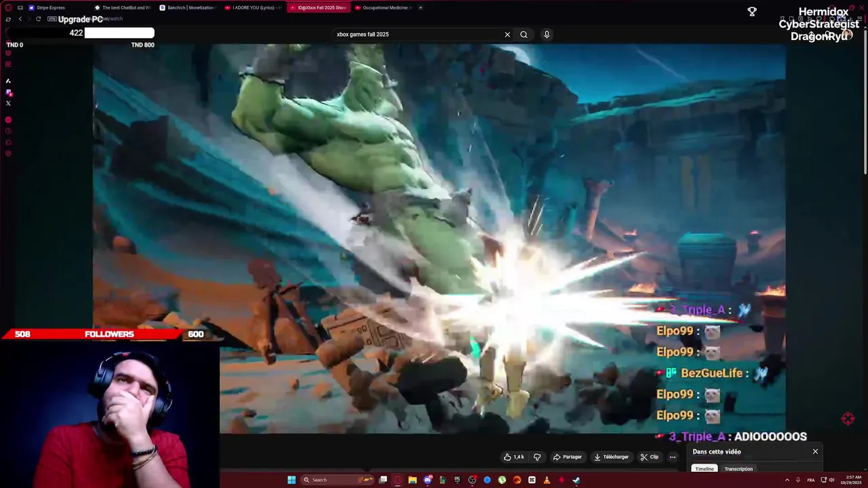Switch to the Occupational Medicine tab
868x488 pixels.
[x=384, y=7]
